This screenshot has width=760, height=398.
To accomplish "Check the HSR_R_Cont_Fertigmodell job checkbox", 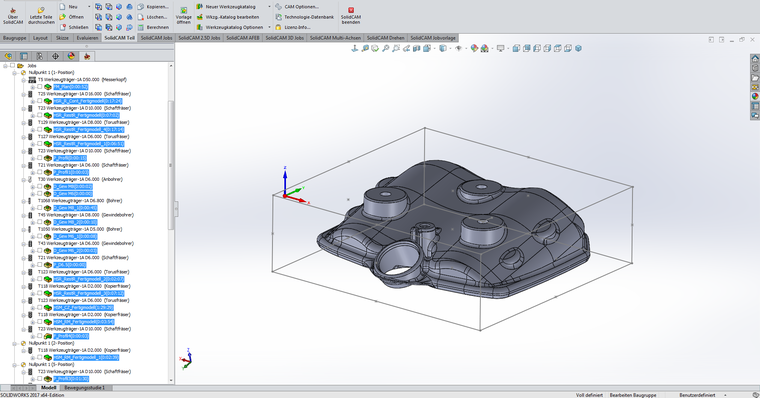I will 40,101.
